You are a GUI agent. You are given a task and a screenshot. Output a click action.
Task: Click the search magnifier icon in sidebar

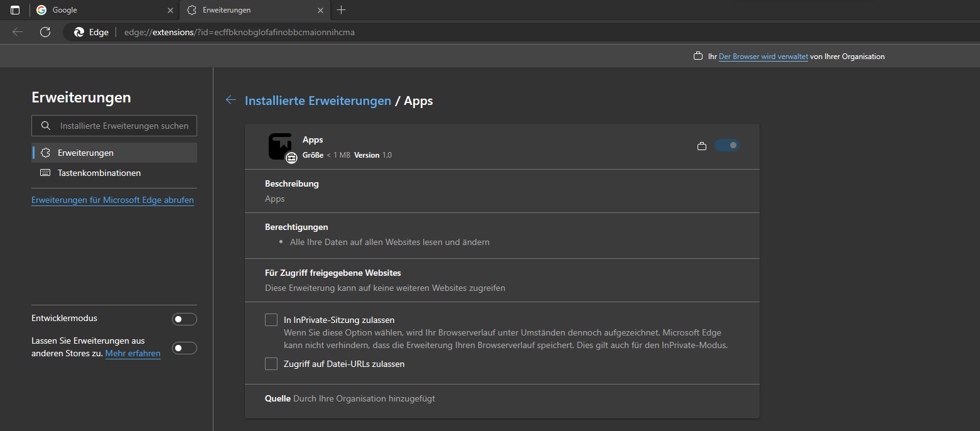coord(45,126)
